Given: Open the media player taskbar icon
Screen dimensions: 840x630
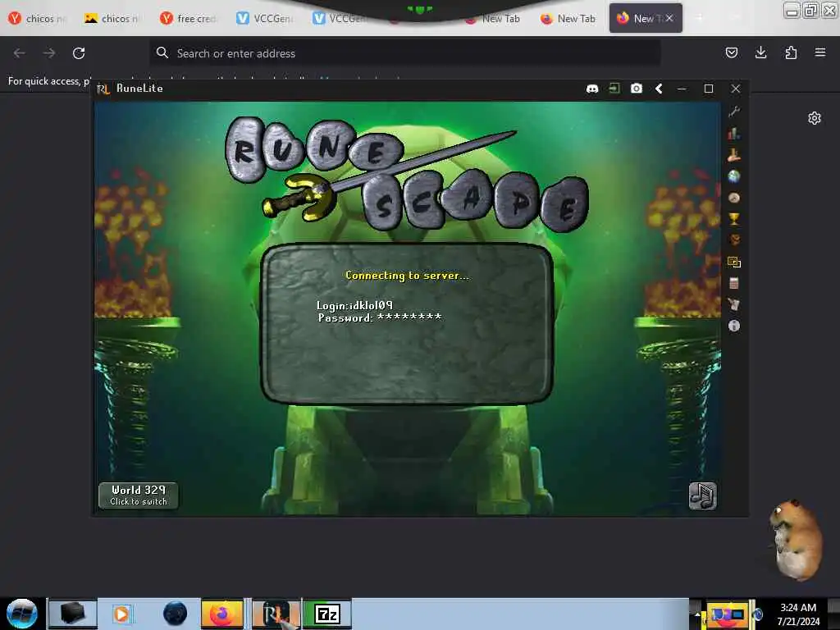Looking at the screenshot, I should click(122, 614).
